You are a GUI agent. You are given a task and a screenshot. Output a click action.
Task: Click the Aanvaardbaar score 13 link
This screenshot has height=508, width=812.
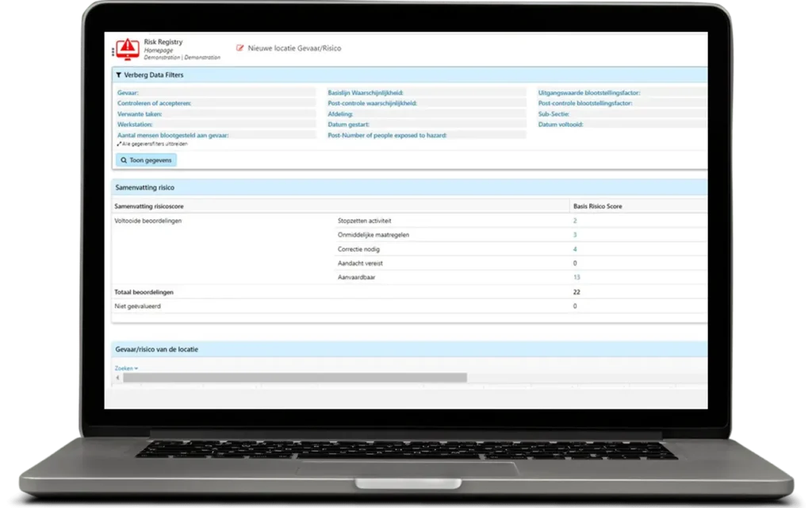[576, 277]
